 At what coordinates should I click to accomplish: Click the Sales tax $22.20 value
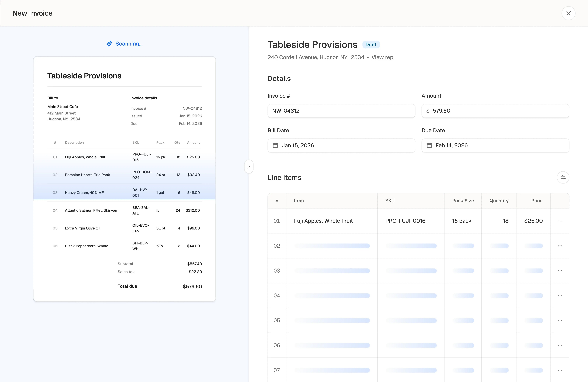(x=195, y=272)
